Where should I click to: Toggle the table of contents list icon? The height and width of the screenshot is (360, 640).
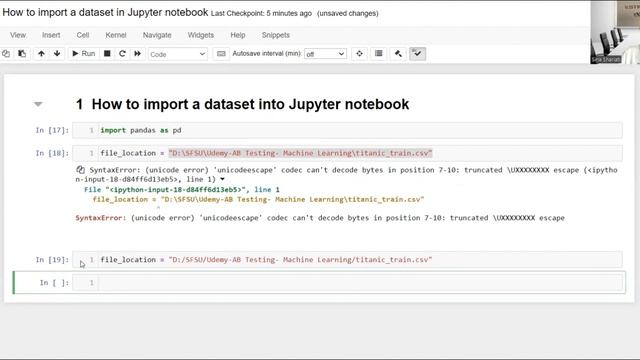379,53
